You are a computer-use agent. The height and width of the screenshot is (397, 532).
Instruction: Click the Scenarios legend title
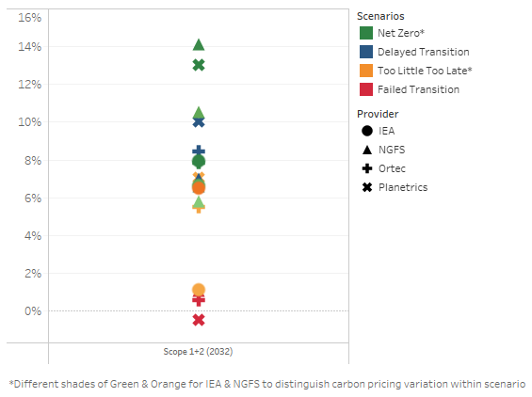tap(380, 16)
